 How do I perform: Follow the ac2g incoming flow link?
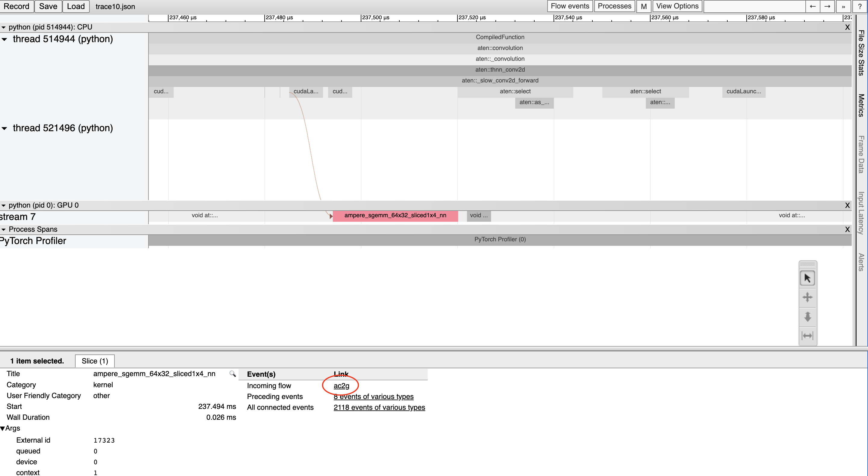pyautogui.click(x=341, y=386)
